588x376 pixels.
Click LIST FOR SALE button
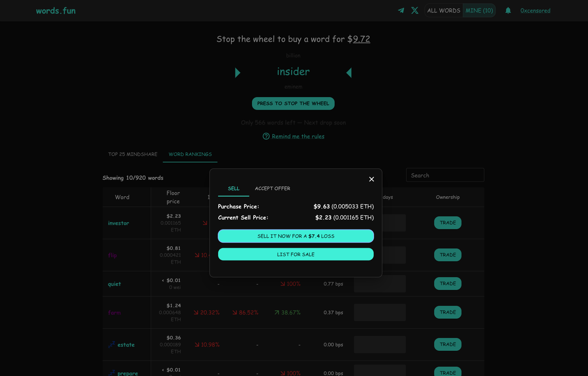[296, 254]
